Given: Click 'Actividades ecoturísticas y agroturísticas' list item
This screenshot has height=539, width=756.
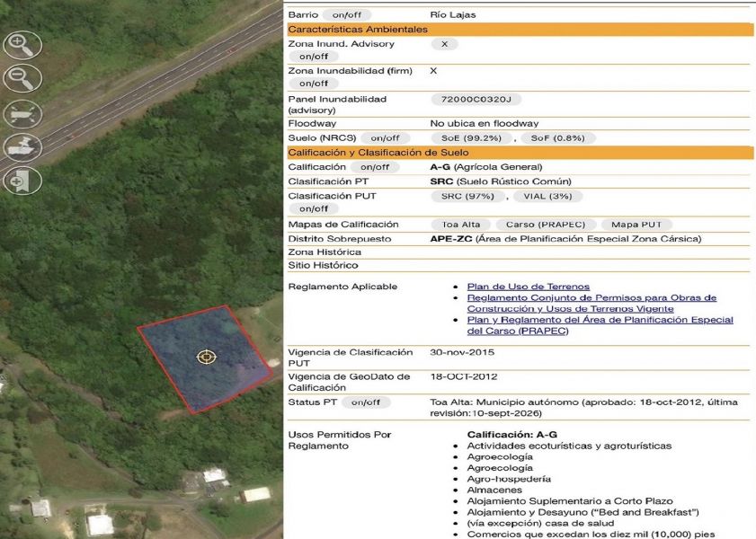Looking at the screenshot, I should (569, 446).
